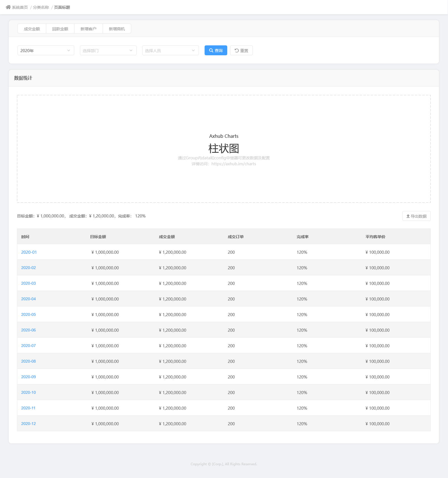
Task: Open the 2020-09 row link
Action: coord(29,377)
